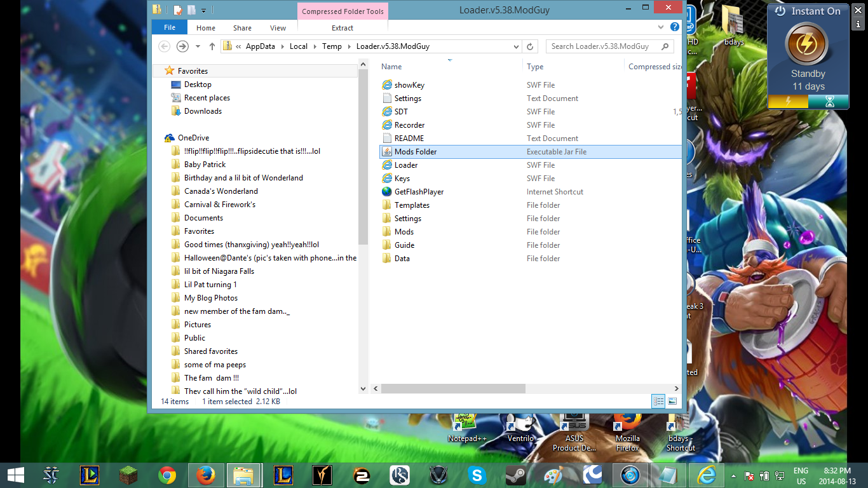Viewport: 868px width, 488px height.
Task: Click the horizontal scrollbar in the file list
Action: click(453, 388)
